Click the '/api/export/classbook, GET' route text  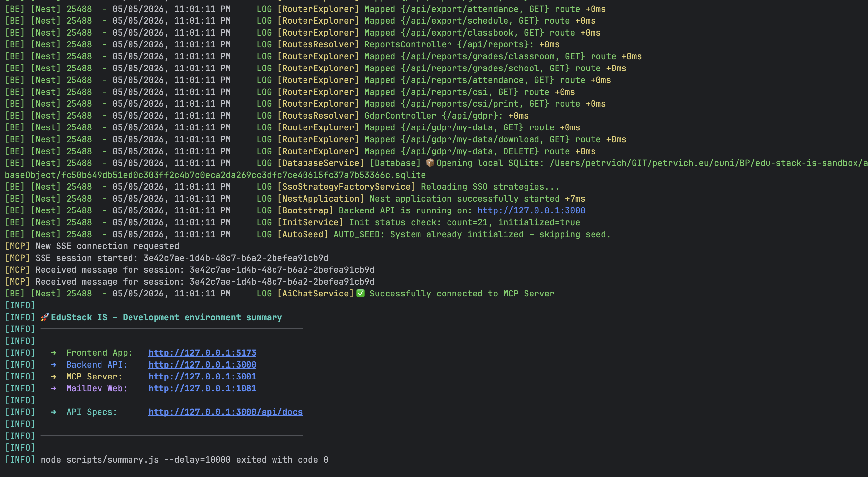pyautogui.click(x=473, y=33)
